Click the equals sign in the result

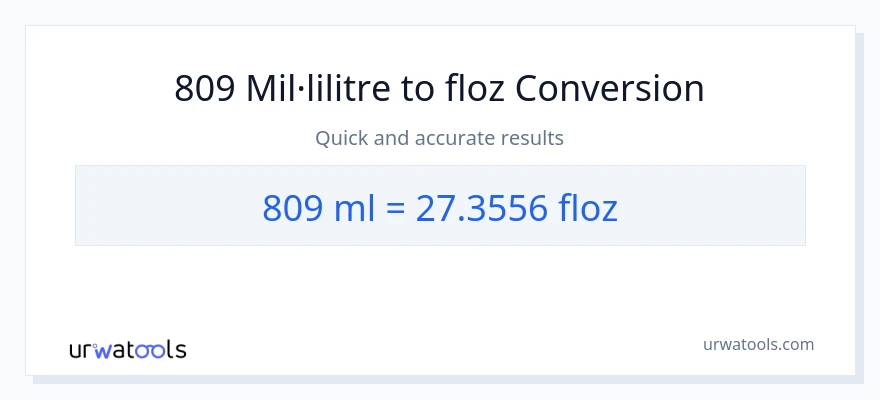tap(387, 207)
